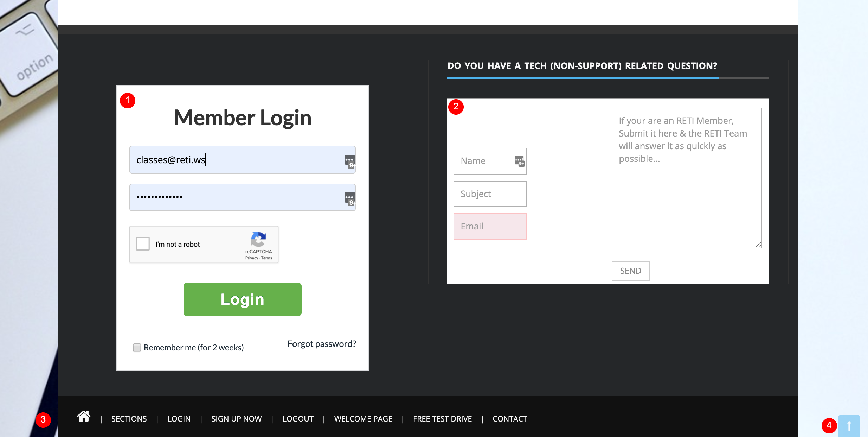Click the question message text area

tap(687, 178)
